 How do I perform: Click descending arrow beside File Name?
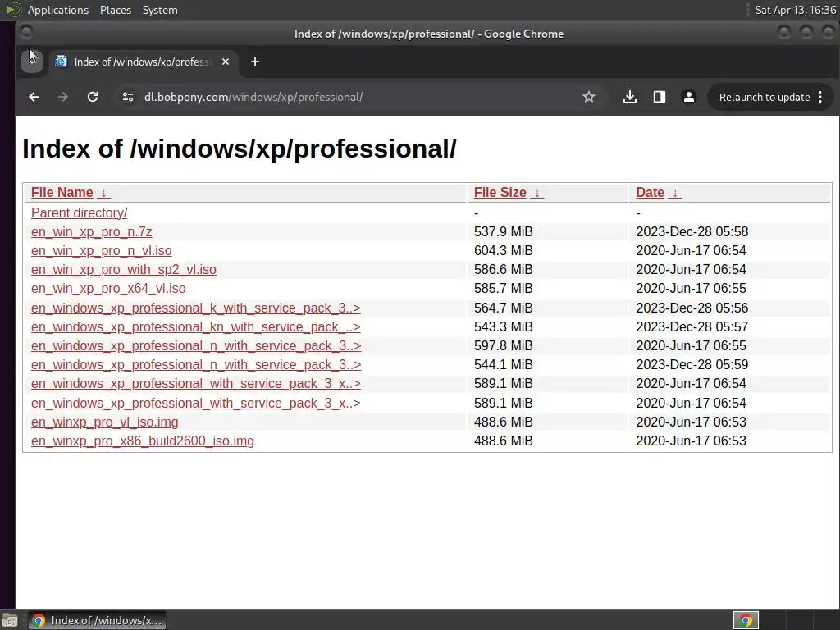tap(104, 193)
